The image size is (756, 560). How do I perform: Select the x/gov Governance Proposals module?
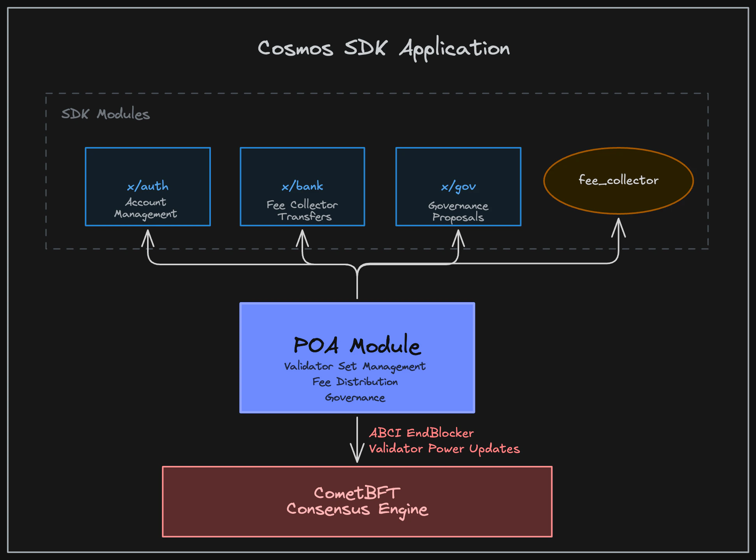(458, 187)
